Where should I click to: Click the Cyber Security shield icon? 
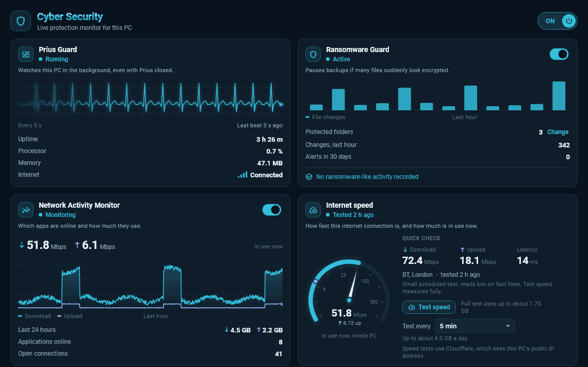click(21, 21)
